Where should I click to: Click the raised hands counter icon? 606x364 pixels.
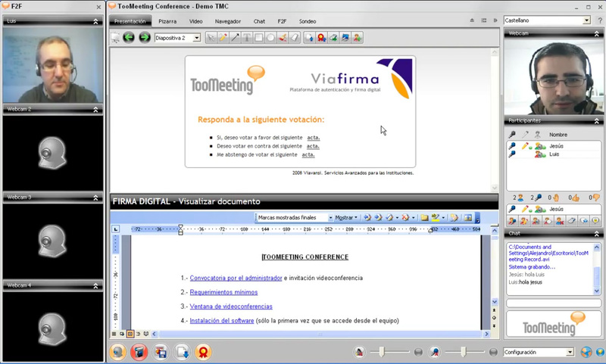pos(555,198)
